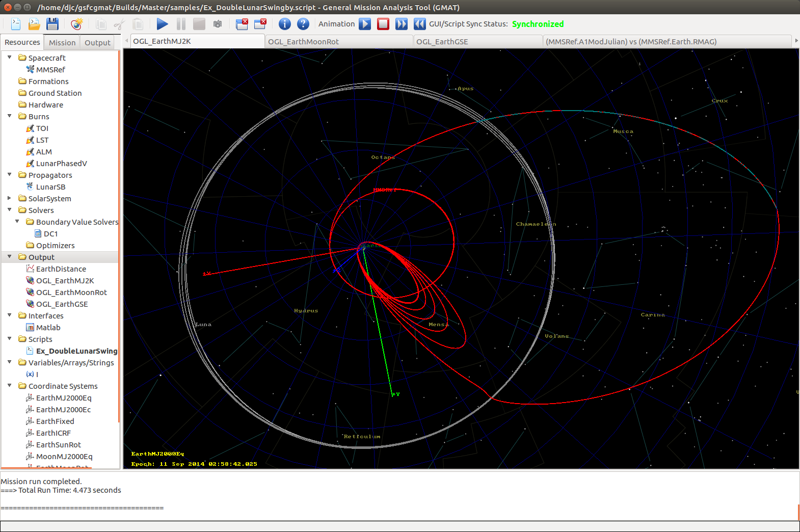Stop the mission run with square icon
This screenshot has width=800, height=532.
pyautogui.click(x=199, y=24)
